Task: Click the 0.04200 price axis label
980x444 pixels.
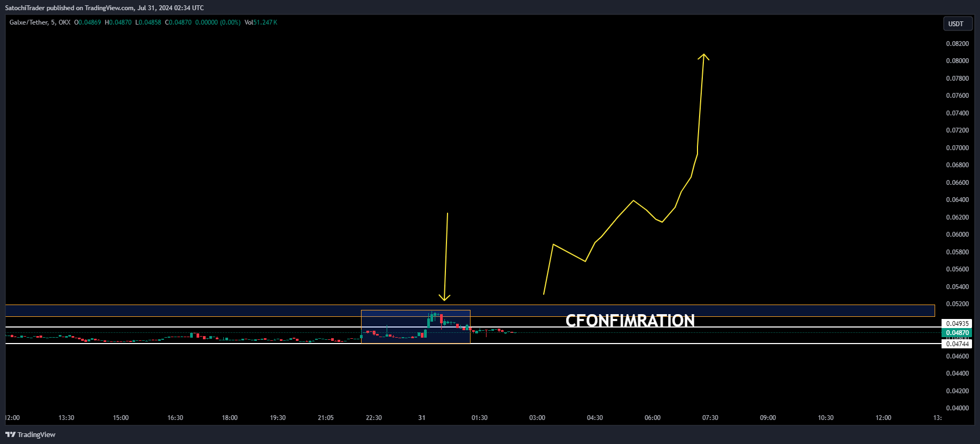Action: [957, 391]
